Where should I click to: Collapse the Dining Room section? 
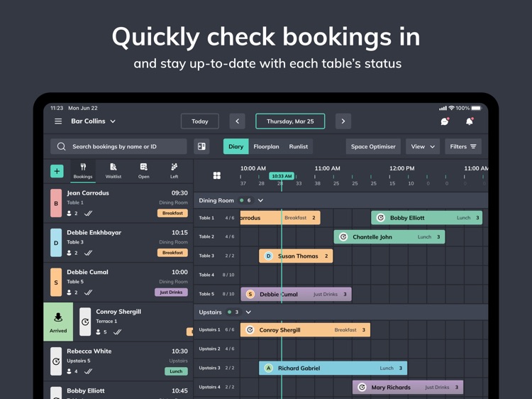[260, 200]
